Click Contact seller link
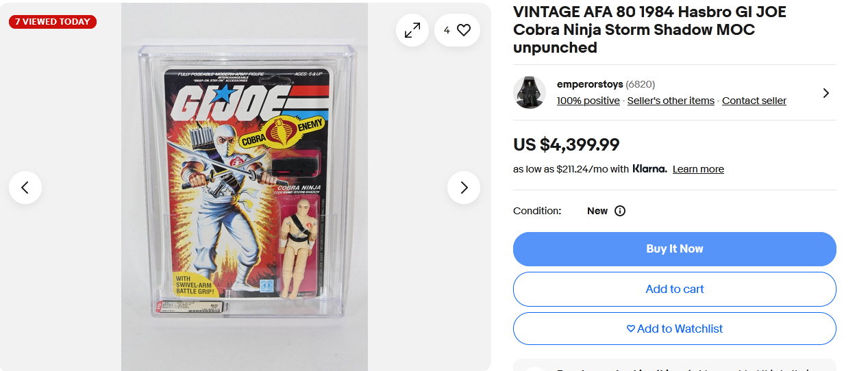 click(754, 101)
